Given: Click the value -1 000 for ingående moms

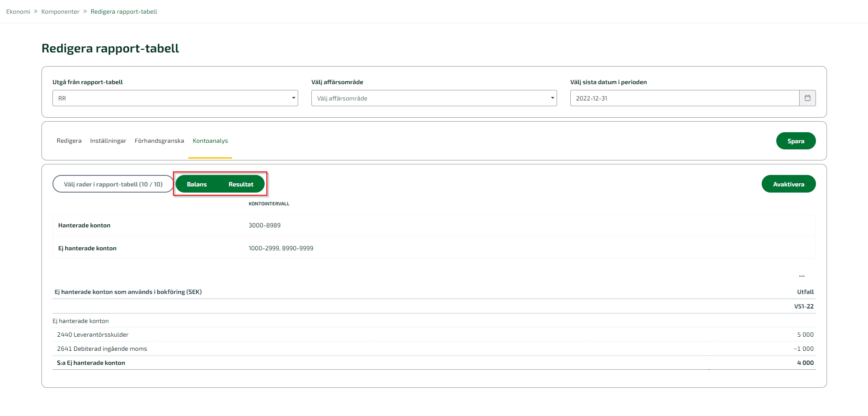Looking at the screenshot, I should [x=804, y=349].
